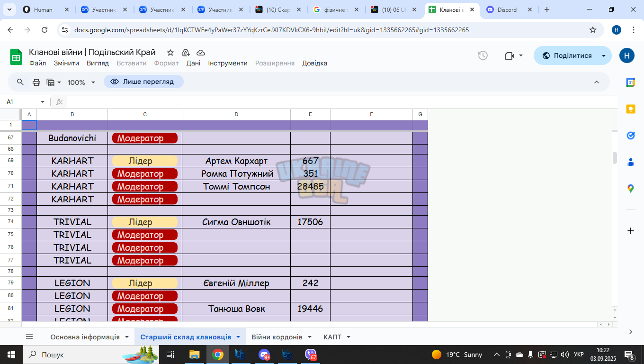Viewport: 644px width, 364px height.
Task: Click the print icon
Action: click(36, 82)
